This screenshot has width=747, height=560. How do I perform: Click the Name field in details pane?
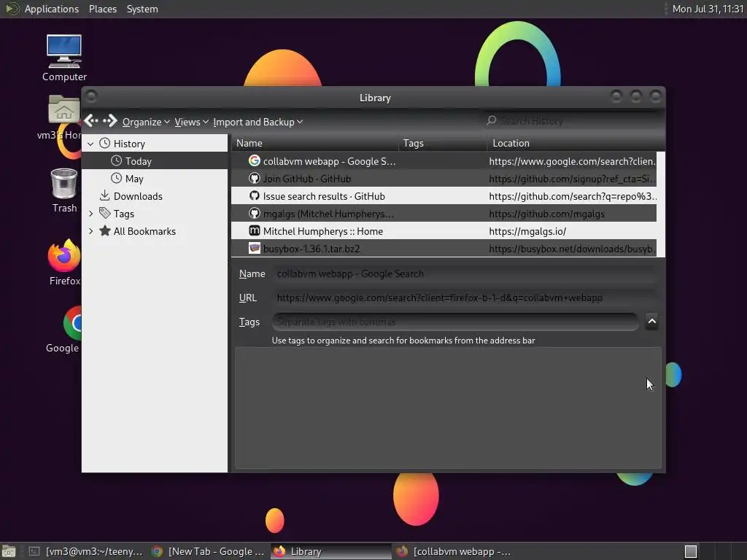[465, 274]
